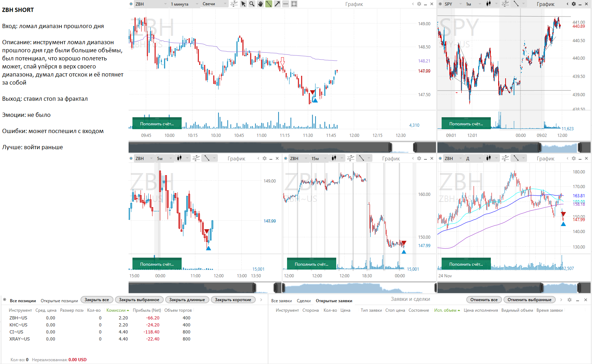
Task: Open settings gear of ZBH 5м chart
Action: coord(264,158)
